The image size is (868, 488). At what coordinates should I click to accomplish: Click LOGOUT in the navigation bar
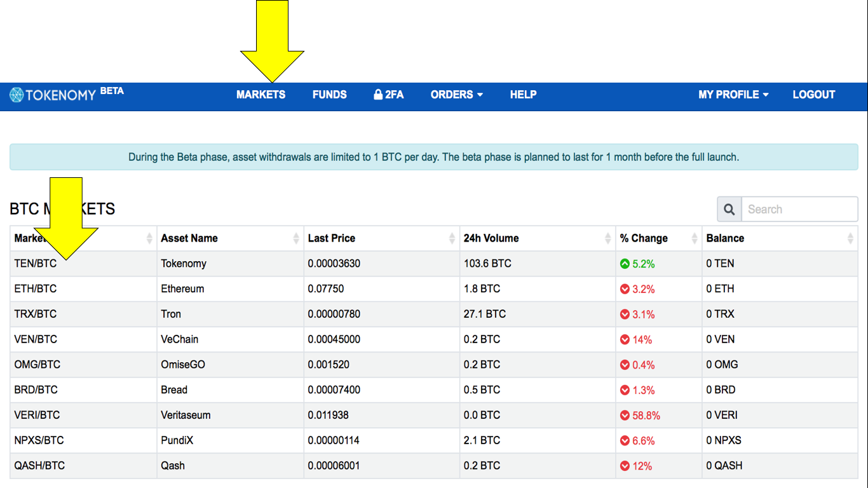tap(814, 95)
